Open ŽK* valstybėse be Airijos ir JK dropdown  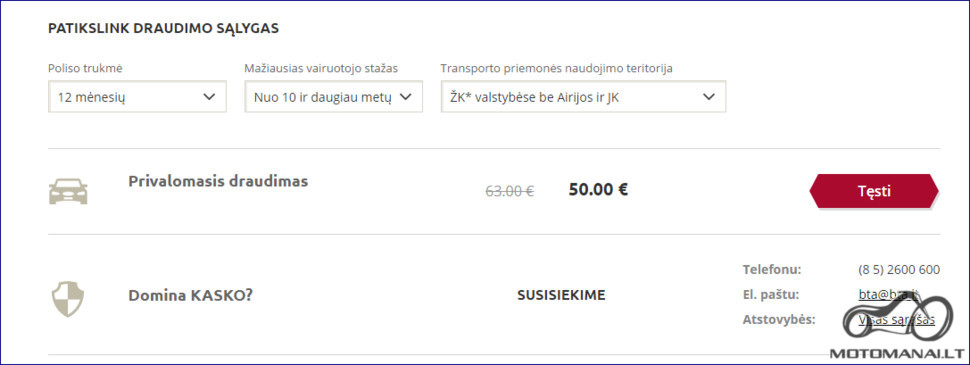pos(583,97)
